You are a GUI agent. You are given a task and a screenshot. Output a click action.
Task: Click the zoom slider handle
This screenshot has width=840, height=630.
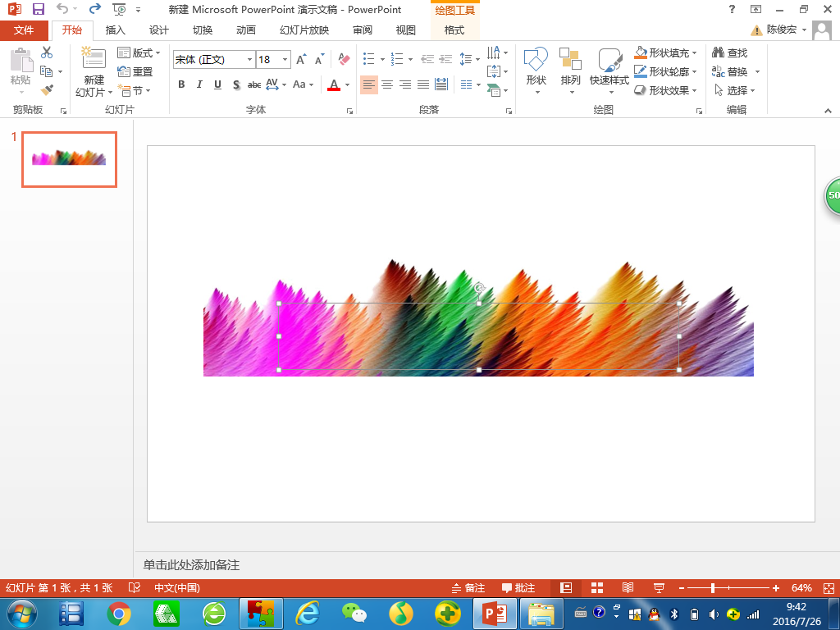click(x=713, y=587)
